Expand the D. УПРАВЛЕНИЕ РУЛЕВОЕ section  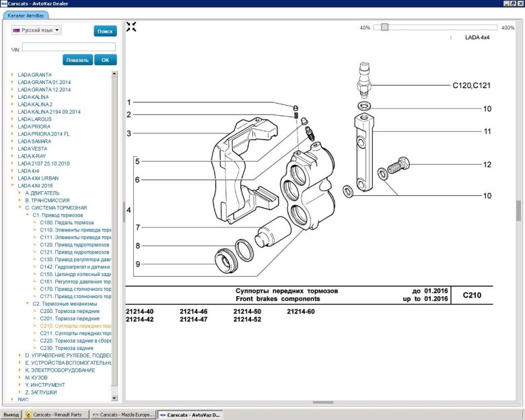point(20,355)
